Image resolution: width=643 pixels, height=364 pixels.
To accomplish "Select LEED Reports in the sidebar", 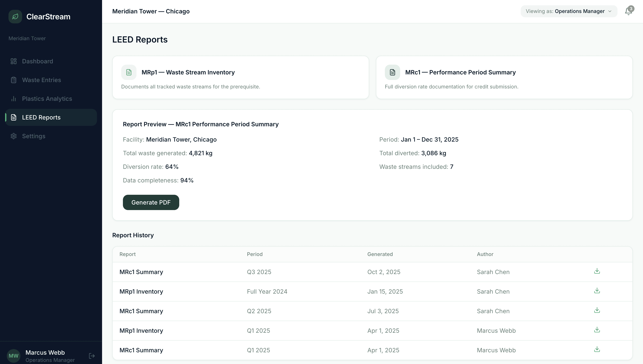I will (x=41, y=118).
